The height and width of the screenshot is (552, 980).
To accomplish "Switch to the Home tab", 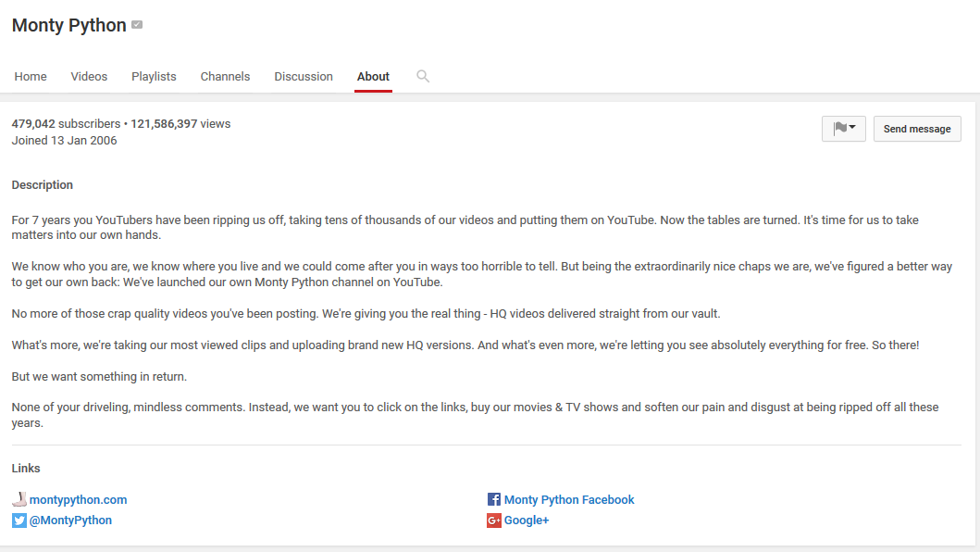I will point(31,76).
